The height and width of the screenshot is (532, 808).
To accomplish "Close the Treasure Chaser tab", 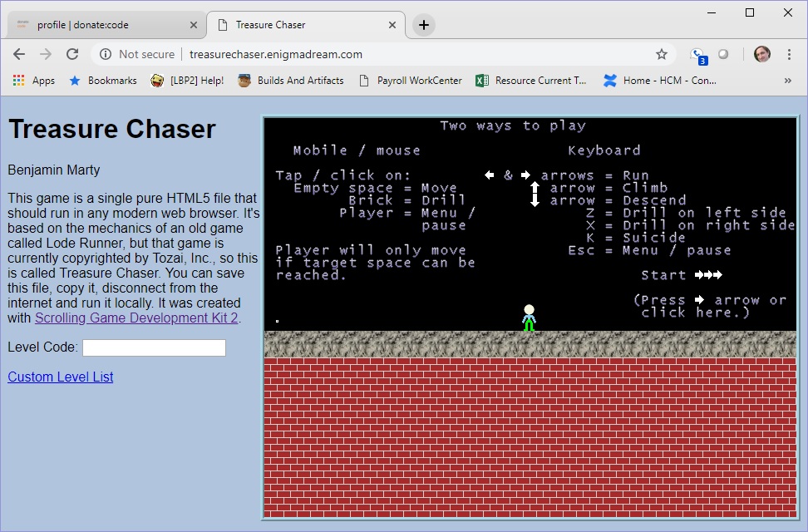I will pos(392,25).
